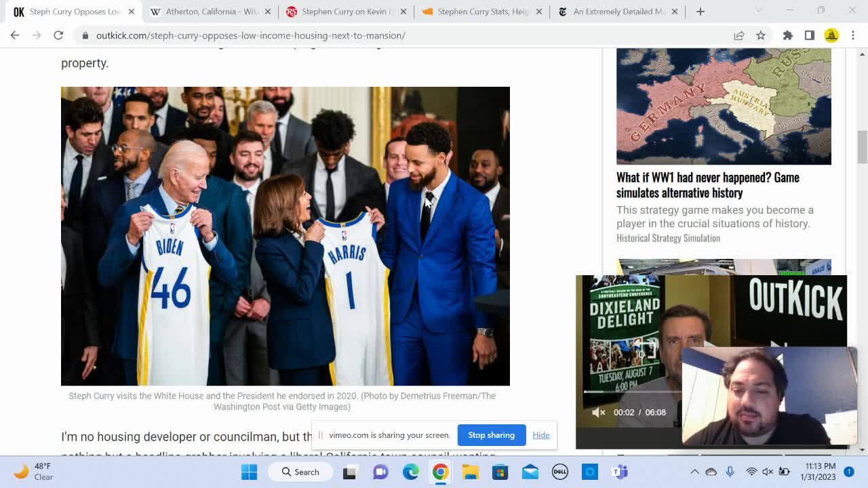Open the Chrome extensions puzzle icon

point(788,35)
